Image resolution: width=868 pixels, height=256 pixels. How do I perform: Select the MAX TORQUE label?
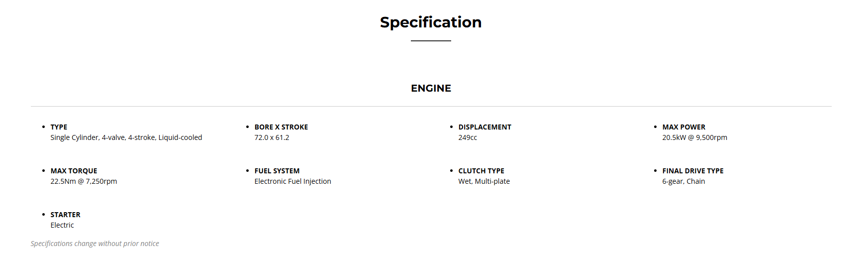74,171
